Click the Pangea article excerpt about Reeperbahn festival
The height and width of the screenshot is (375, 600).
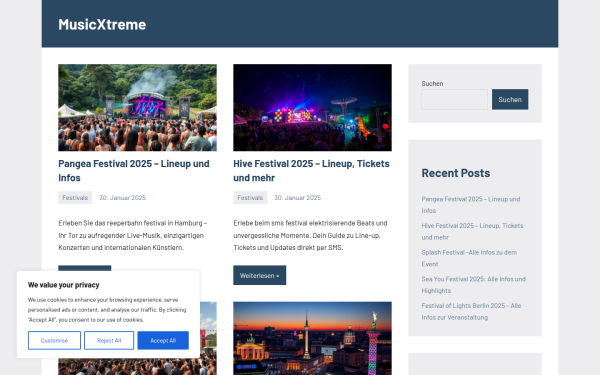tap(133, 235)
